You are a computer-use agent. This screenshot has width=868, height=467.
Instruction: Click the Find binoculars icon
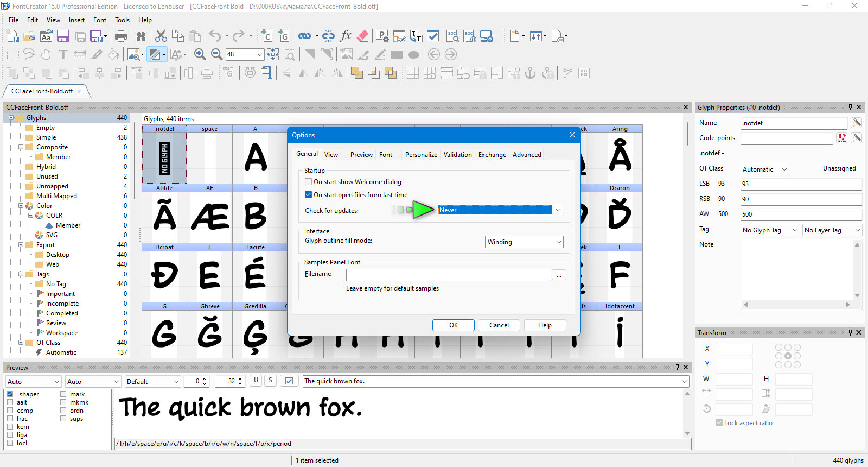click(x=141, y=36)
